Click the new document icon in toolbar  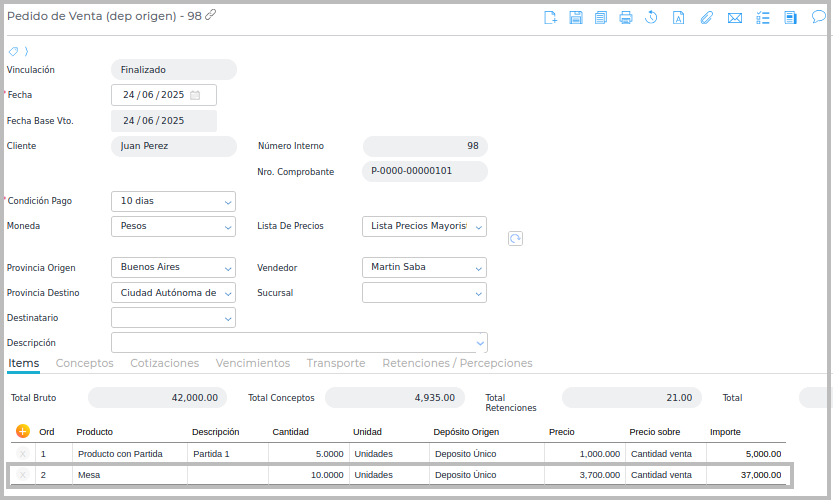pyautogui.click(x=550, y=17)
